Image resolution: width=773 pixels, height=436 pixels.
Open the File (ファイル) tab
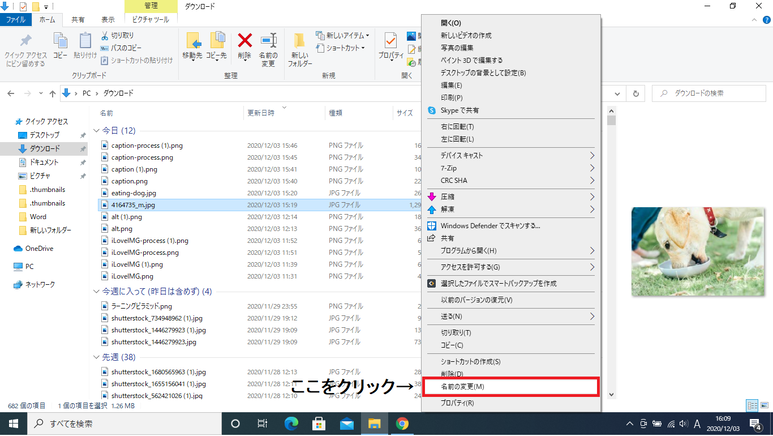(x=16, y=20)
